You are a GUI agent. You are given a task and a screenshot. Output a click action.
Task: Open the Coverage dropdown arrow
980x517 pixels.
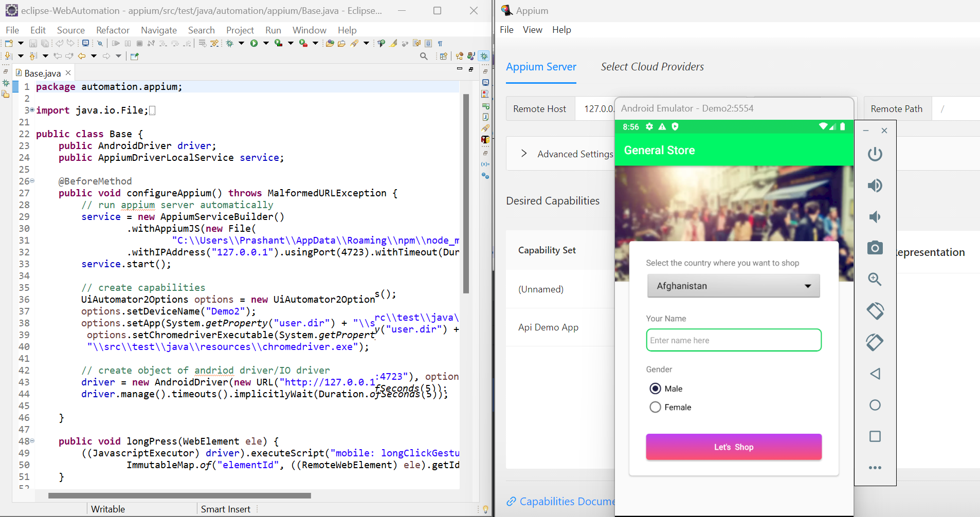[291, 43]
